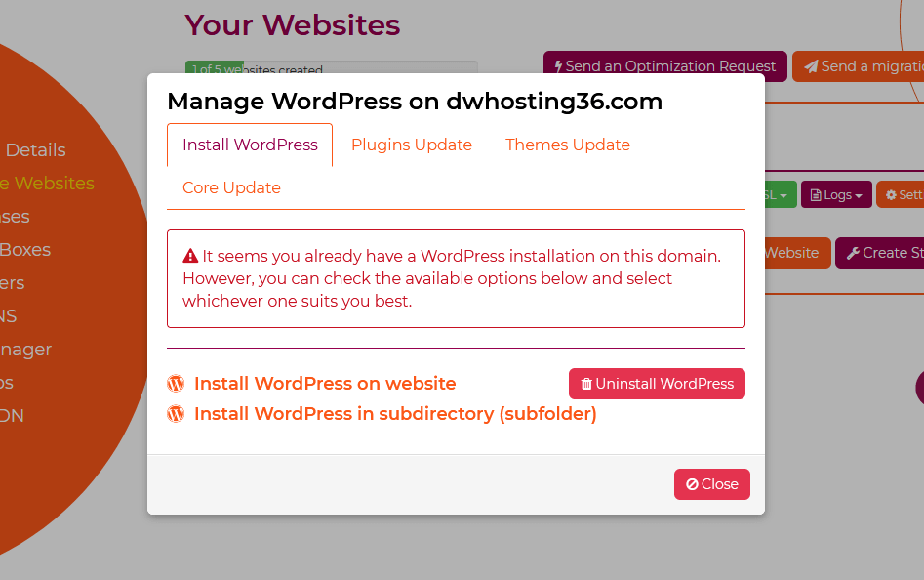This screenshot has width=924, height=580.
Task: Open the Install WordPress tab
Action: pos(250,145)
